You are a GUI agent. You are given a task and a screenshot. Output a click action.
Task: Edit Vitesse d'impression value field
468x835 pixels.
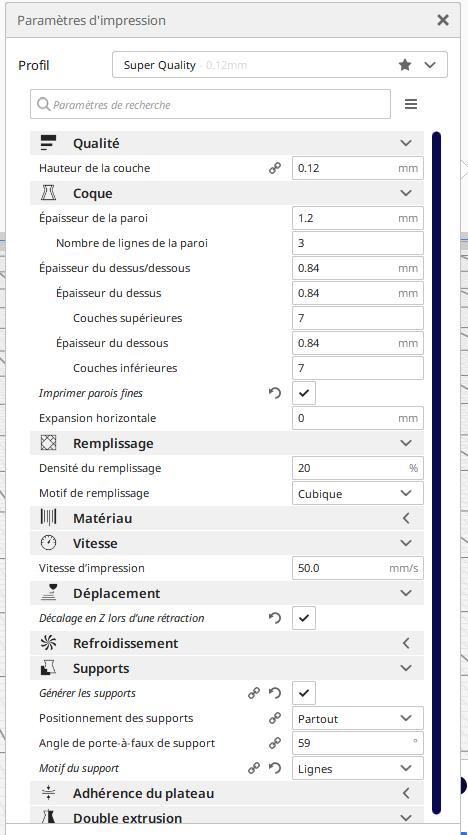[358, 568]
